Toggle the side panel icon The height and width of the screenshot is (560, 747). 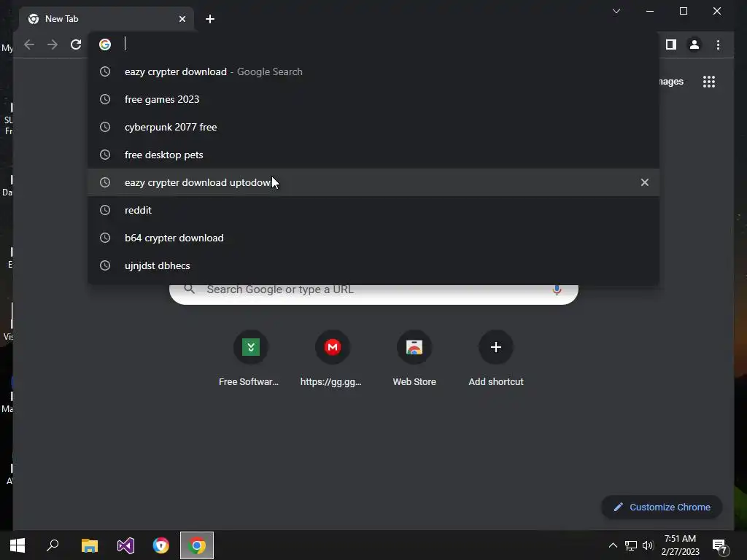[x=671, y=44]
